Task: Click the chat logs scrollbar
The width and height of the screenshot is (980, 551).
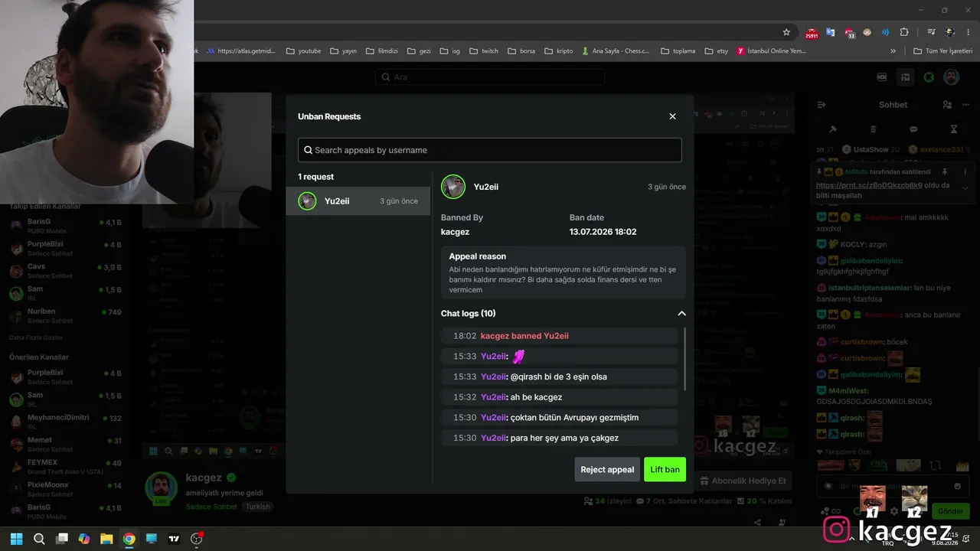Action: [x=684, y=360]
